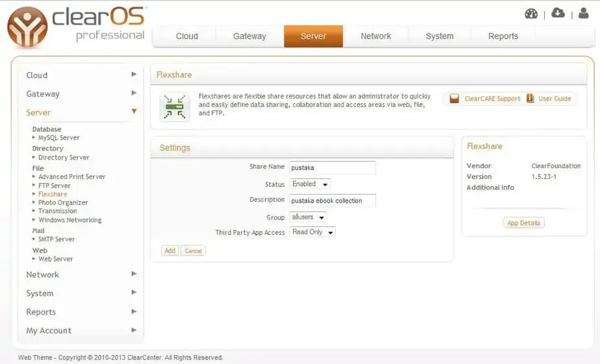Switch to the Reports tab
Screen dimensions: 600x364
[503, 36]
